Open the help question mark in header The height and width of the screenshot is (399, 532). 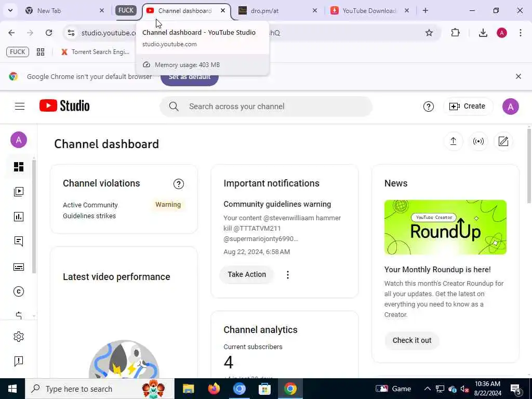click(429, 107)
